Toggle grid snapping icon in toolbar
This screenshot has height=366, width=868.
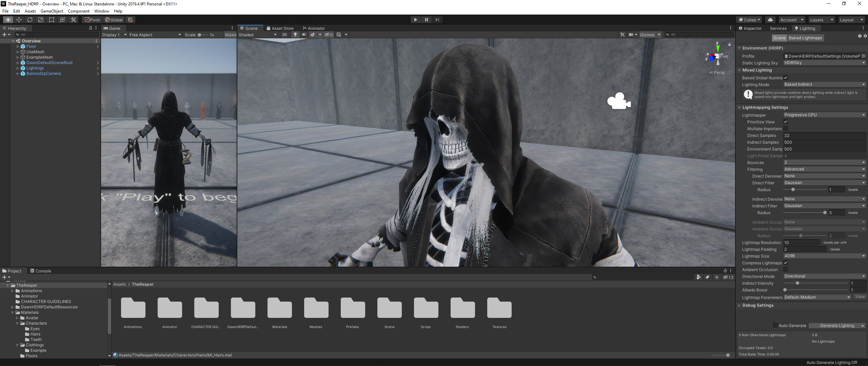coord(130,20)
